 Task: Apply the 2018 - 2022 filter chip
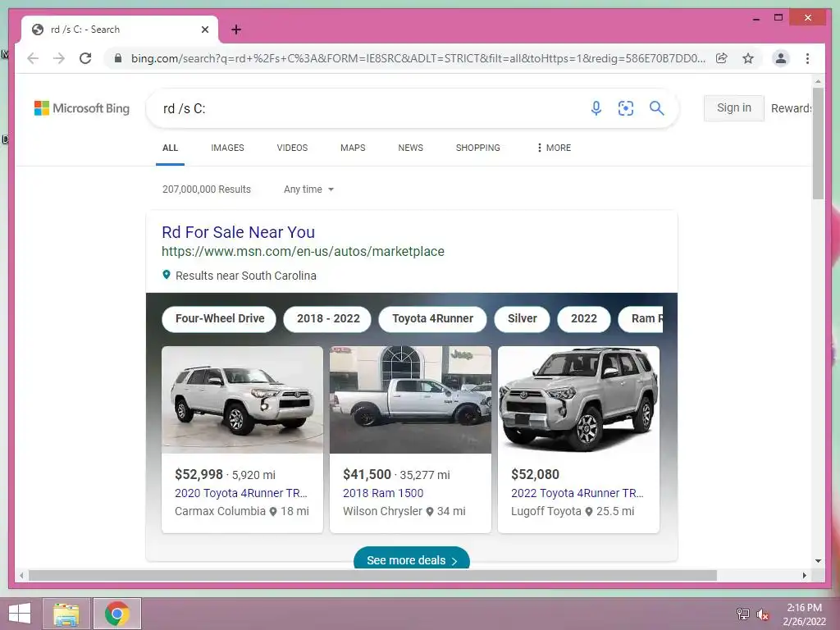328,319
